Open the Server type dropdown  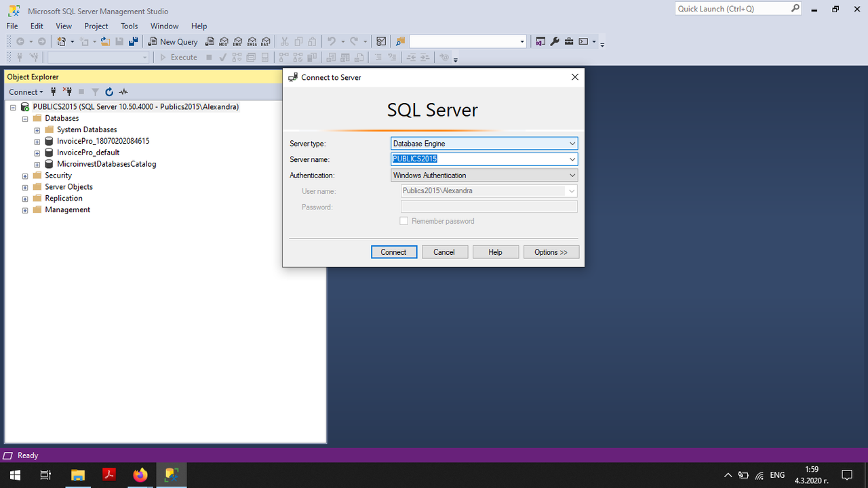(x=572, y=144)
